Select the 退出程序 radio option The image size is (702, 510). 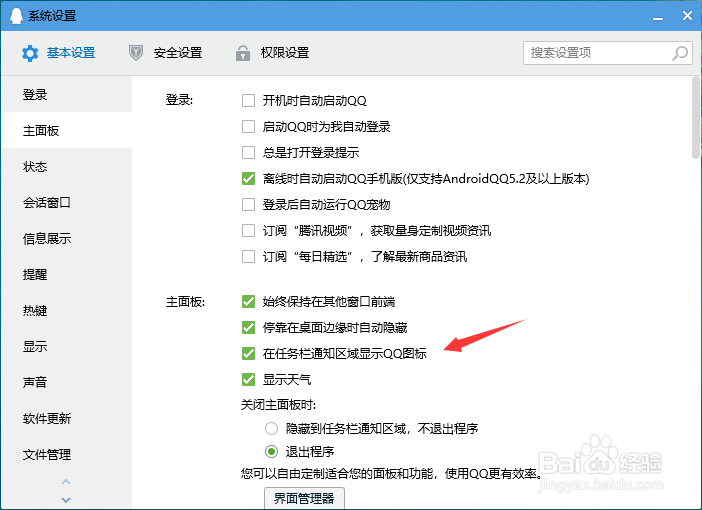tap(271, 451)
